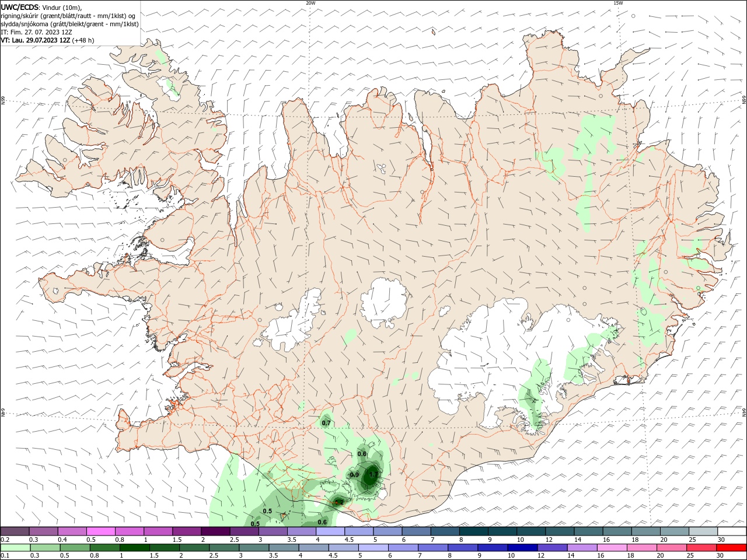Click the 'rigning/skúrir' legend description line
This screenshot has width=747, height=560.
(x=67, y=16)
